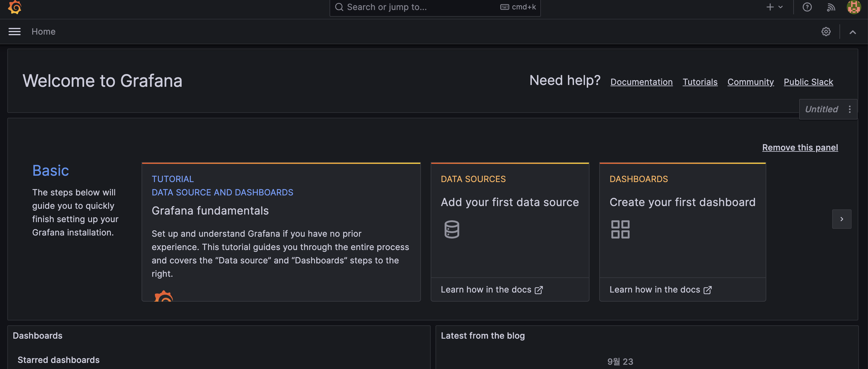Click the Grafana icon in tutorial card
Image resolution: width=868 pixels, height=369 pixels.
click(163, 296)
